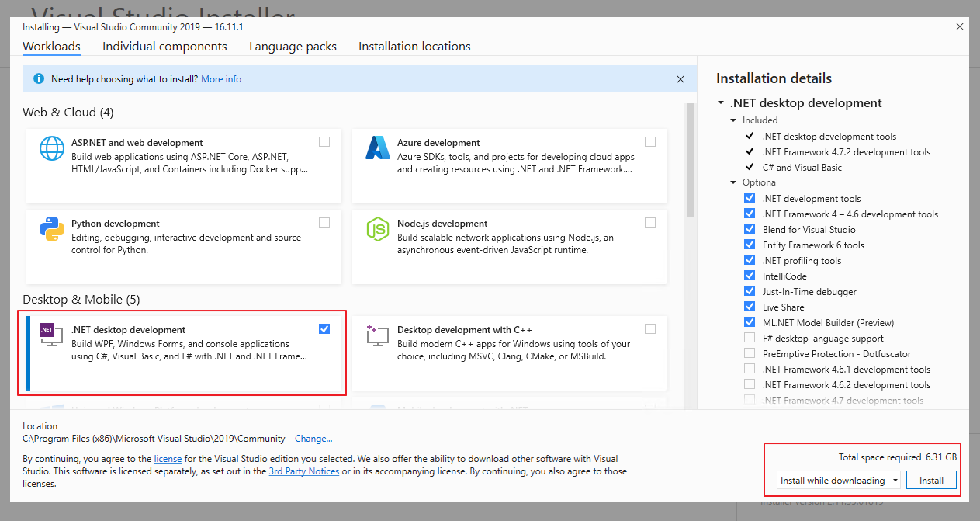This screenshot has width=980, height=521.
Task: Open the Language packs tab
Action: tap(293, 46)
